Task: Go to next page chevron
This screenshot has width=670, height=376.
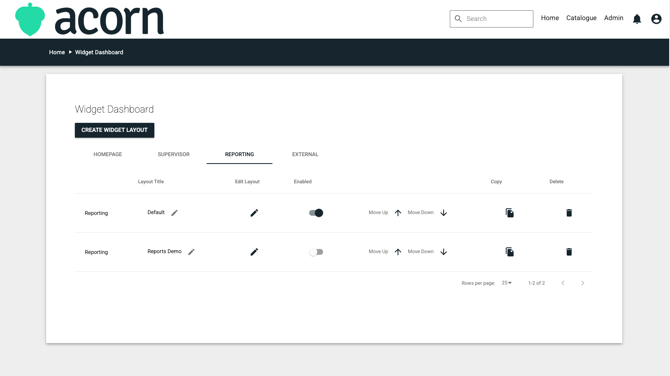Action: [x=582, y=283]
